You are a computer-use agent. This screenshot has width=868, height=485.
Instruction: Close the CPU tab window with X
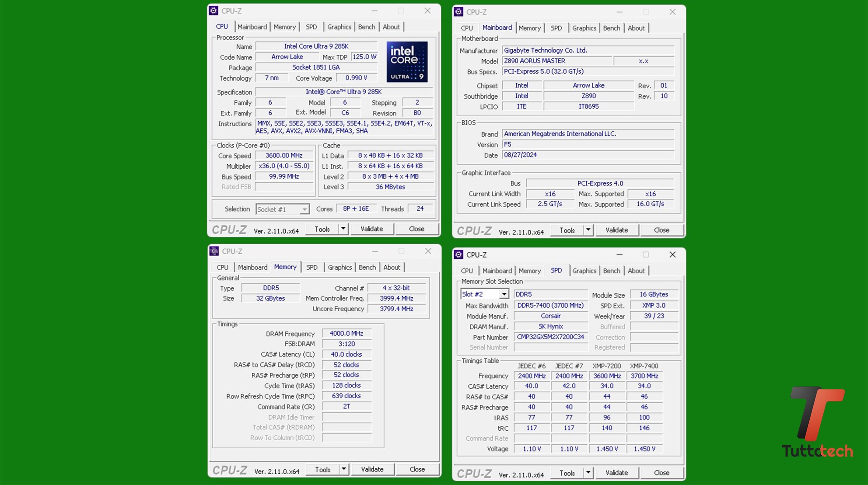click(428, 11)
